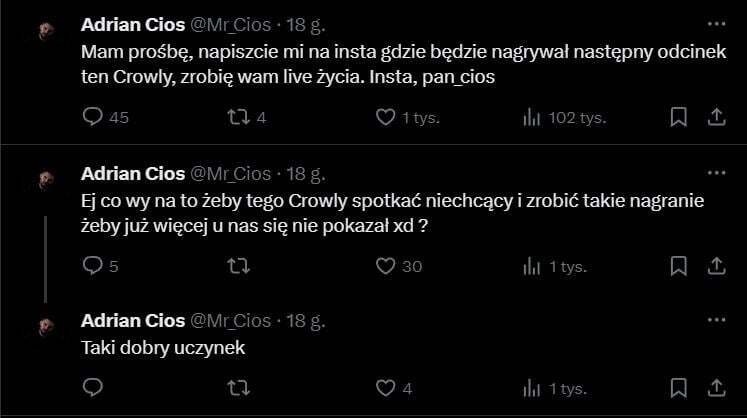Bookmark the second tweet
The width and height of the screenshot is (747, 418).
coord(678,266)
